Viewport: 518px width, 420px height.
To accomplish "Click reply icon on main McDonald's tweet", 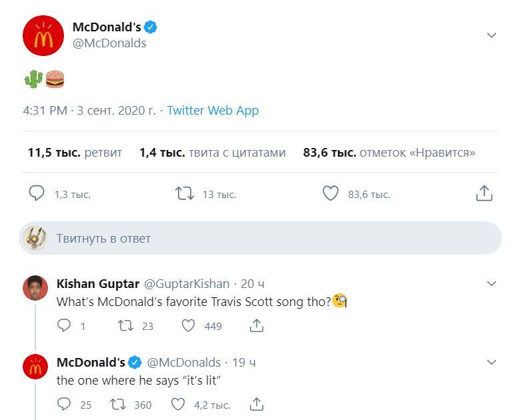I will 37,194.
